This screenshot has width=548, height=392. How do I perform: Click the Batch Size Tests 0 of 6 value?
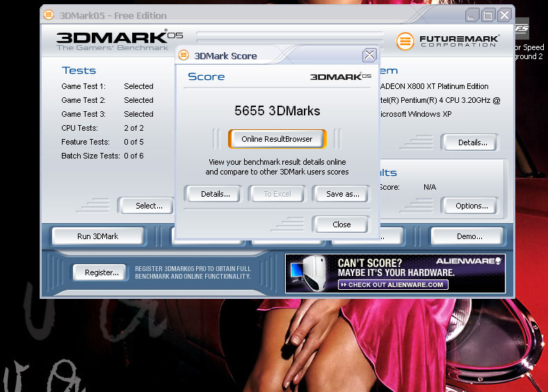click(134, 156)
